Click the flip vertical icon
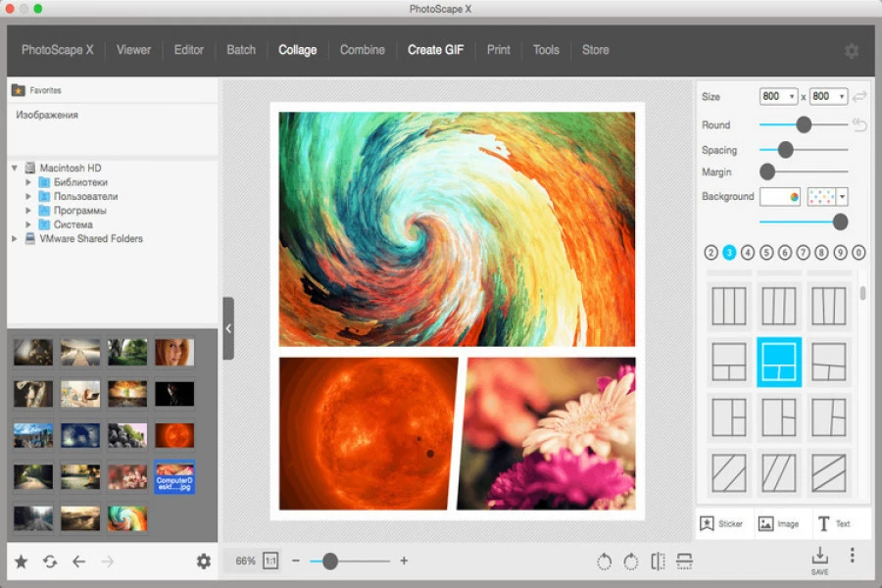Image resolution: width=882 pixels, height=588 pixels. 684,562
